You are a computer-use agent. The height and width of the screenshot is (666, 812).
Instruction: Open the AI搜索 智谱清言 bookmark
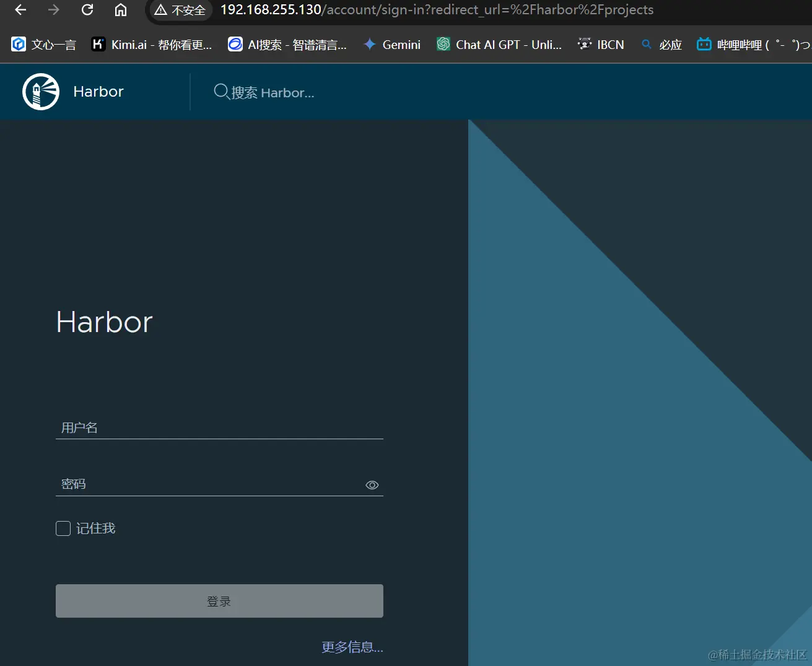coord(287,45)
